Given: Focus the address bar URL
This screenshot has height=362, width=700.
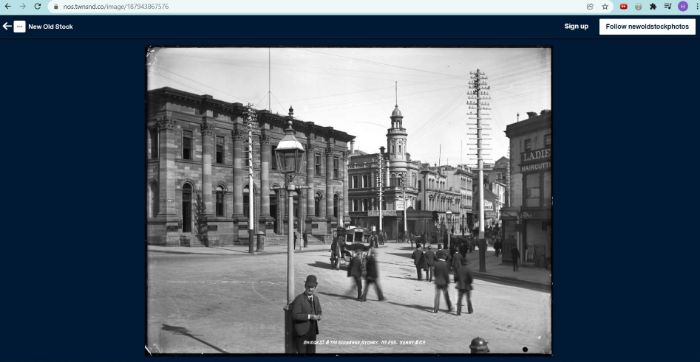Looking at the screenshot, I should click(x=116, y=7).
